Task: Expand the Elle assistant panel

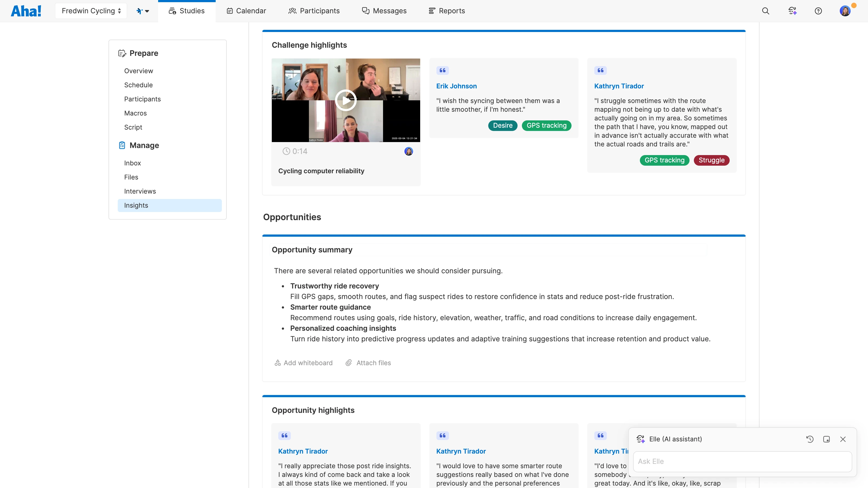Action: [826, 439]
